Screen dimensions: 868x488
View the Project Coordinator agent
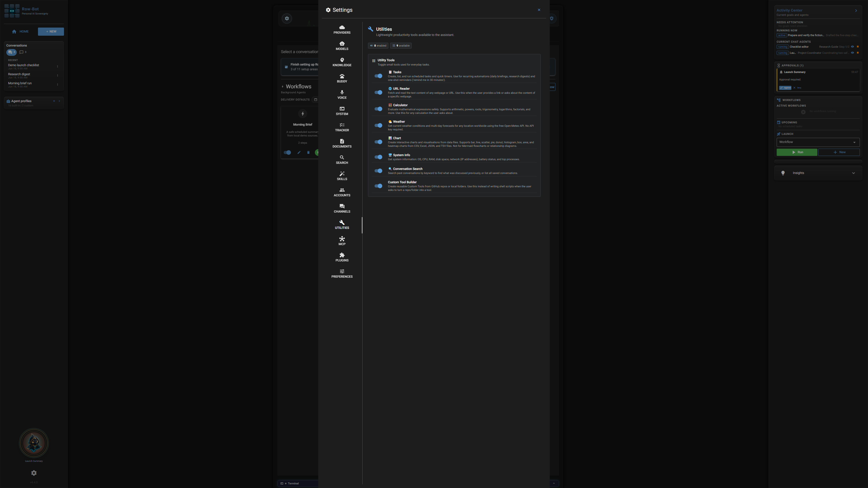click(x=852, y=53)
